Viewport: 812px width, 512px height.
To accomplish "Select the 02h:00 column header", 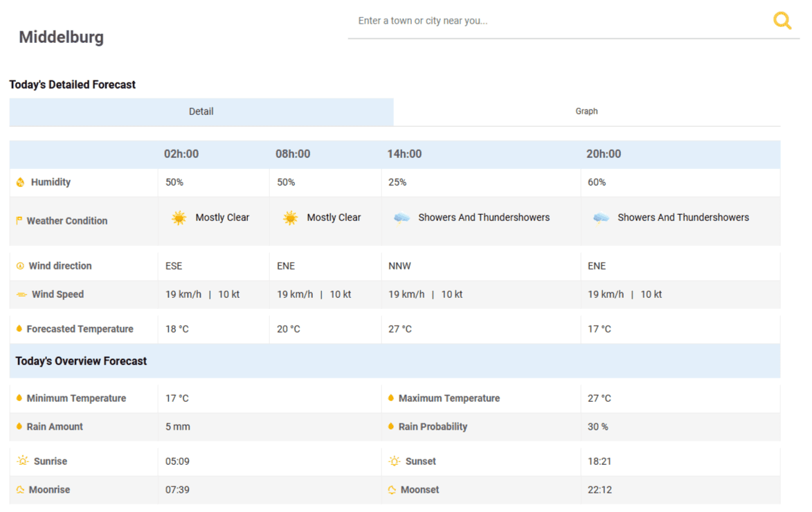I will point(181,154).
